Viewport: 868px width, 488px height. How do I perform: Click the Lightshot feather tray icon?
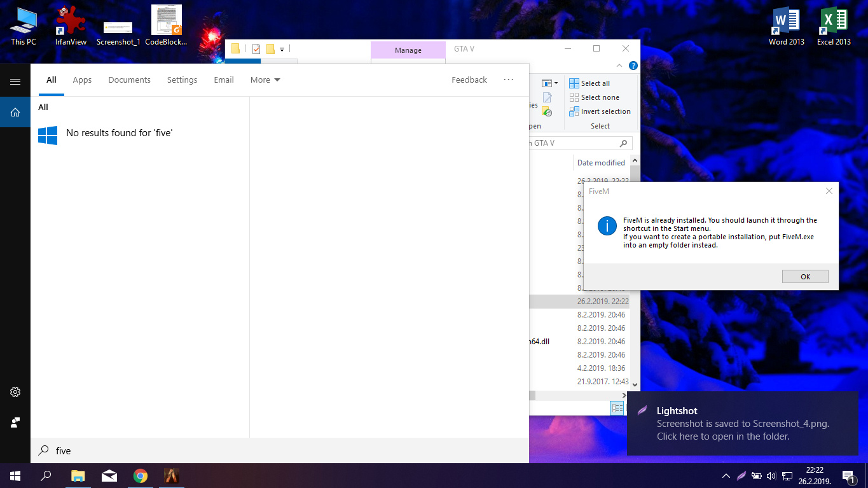[741, 475]
